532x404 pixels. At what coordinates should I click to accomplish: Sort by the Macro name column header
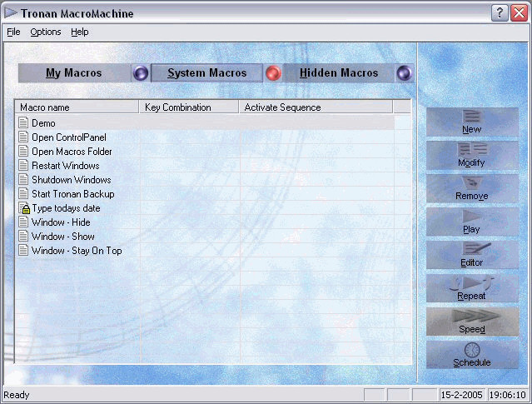click(x=77, y=107)
